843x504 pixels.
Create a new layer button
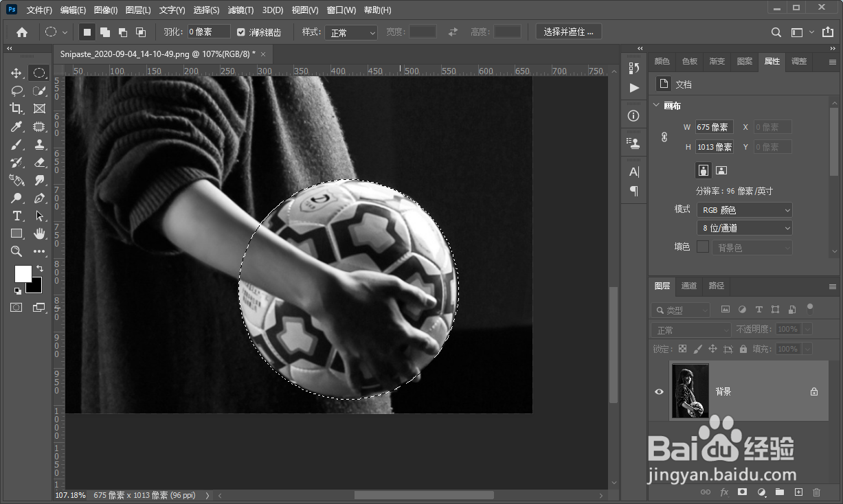pos(798,492)
